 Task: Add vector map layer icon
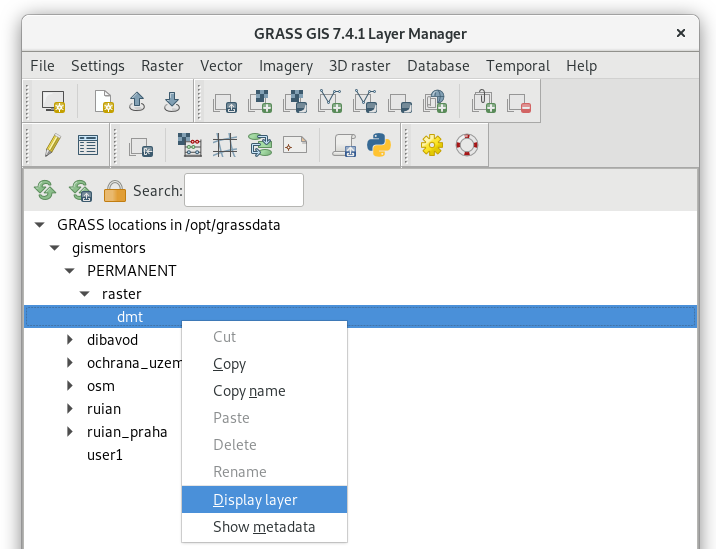[330, 101]
